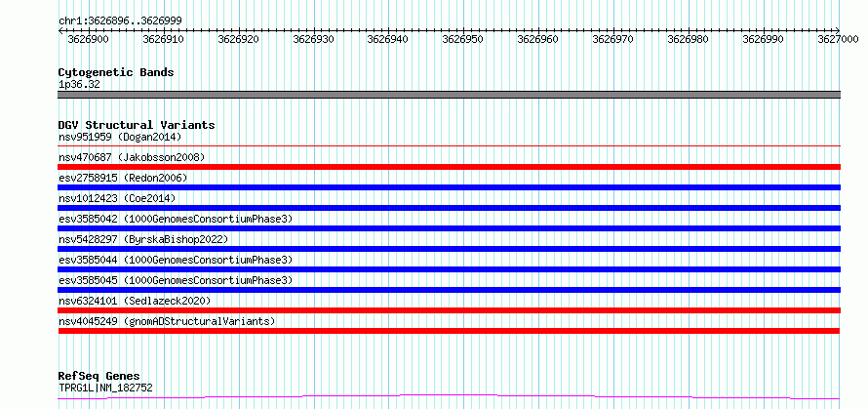Click the red bar for nsv4045249
868x409 pixels.
pos(449,331)
